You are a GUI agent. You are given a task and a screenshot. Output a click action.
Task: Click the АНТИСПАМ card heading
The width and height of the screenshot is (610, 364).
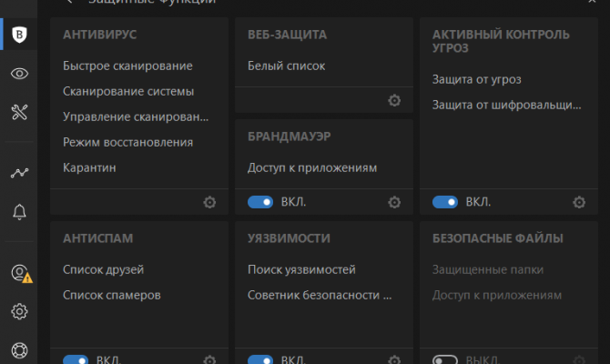coord(98,238)
